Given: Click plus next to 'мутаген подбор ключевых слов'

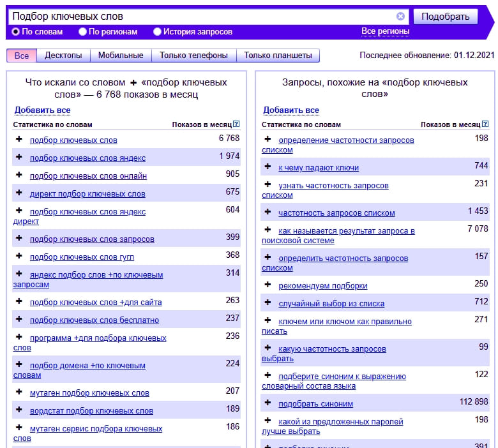Looking at the screenshot, I should 19,391.
